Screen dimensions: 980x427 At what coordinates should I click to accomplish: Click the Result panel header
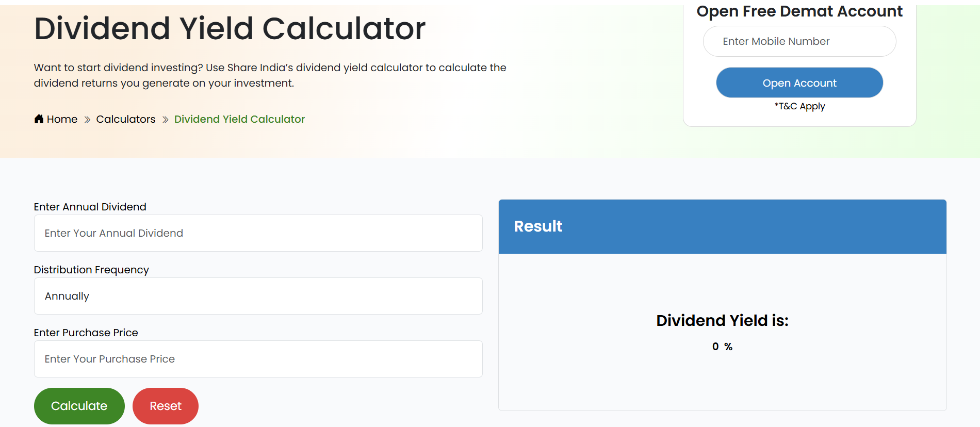point(538,226)
